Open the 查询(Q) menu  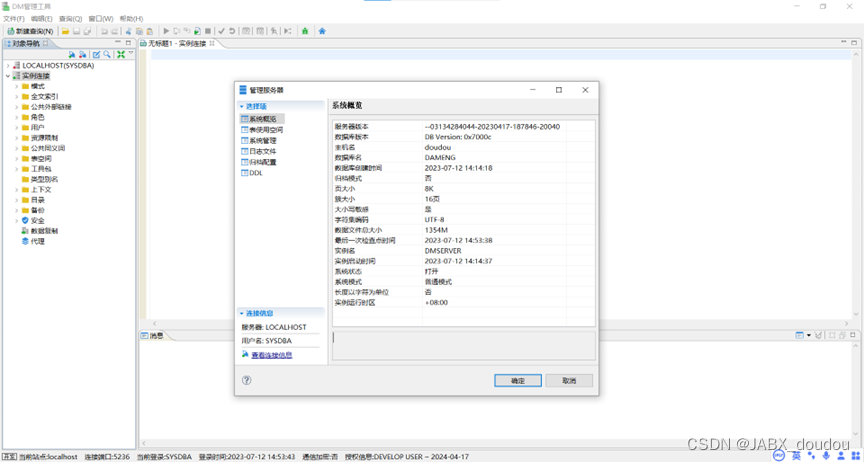coord(71,18)
